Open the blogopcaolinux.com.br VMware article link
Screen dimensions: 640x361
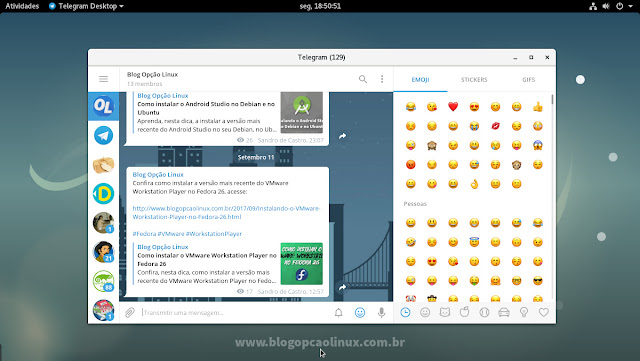click(x=226, y=212)
